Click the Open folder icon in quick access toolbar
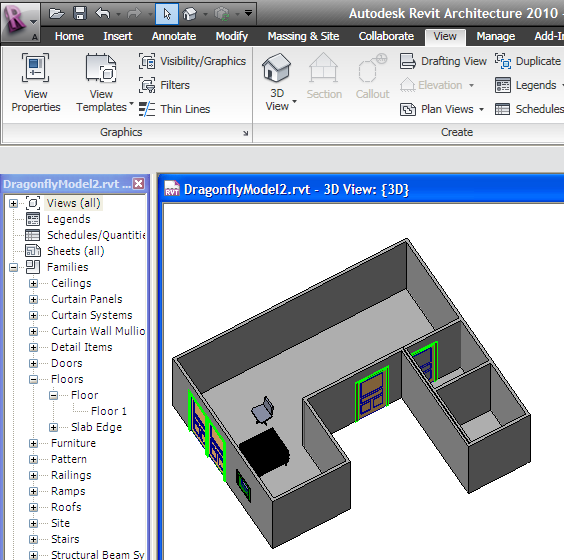The image size is (564, 560). pyautogui.click(x=57, y=14)
